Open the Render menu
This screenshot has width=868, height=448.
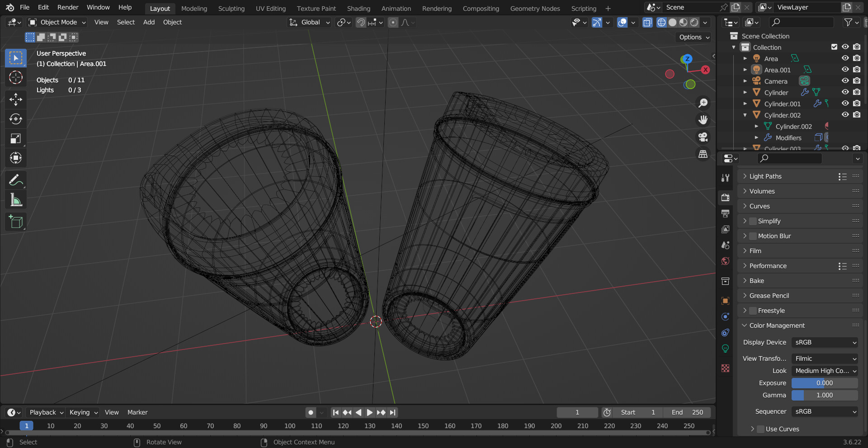tap(68, 8)
